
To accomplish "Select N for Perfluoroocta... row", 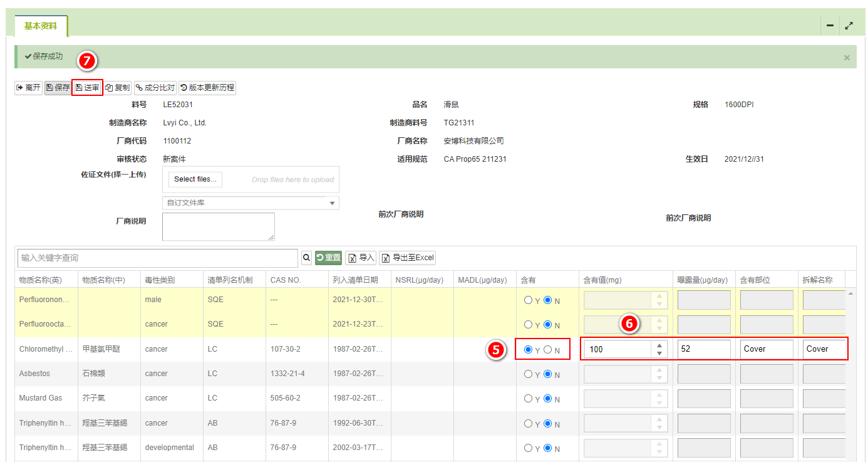I will pyautogui.click(x=548, y=325).
